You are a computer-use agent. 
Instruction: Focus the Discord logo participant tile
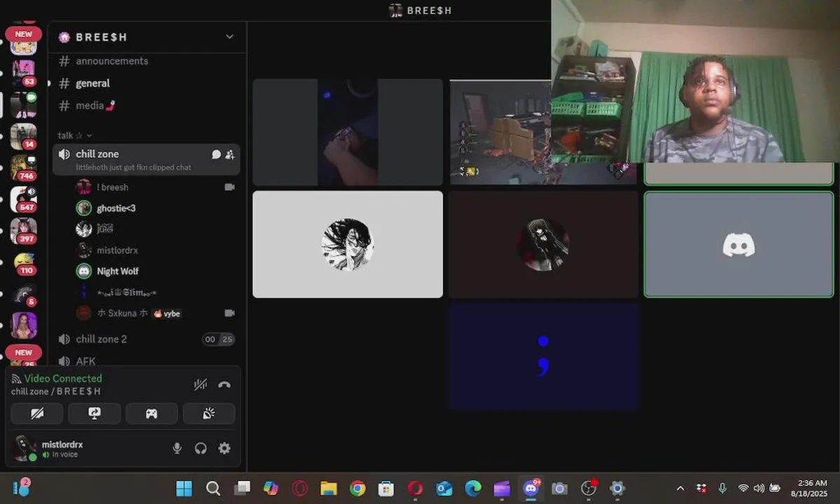coord(738,244)
